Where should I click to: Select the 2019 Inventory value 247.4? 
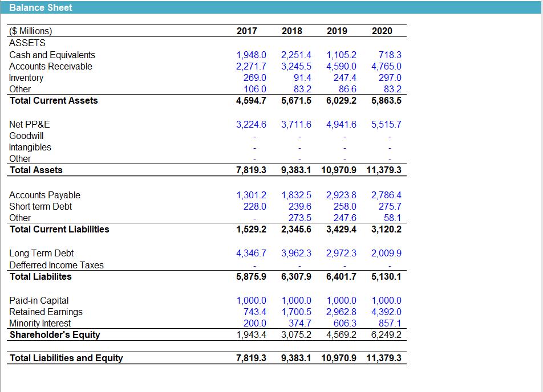click(x=345, y=78)
